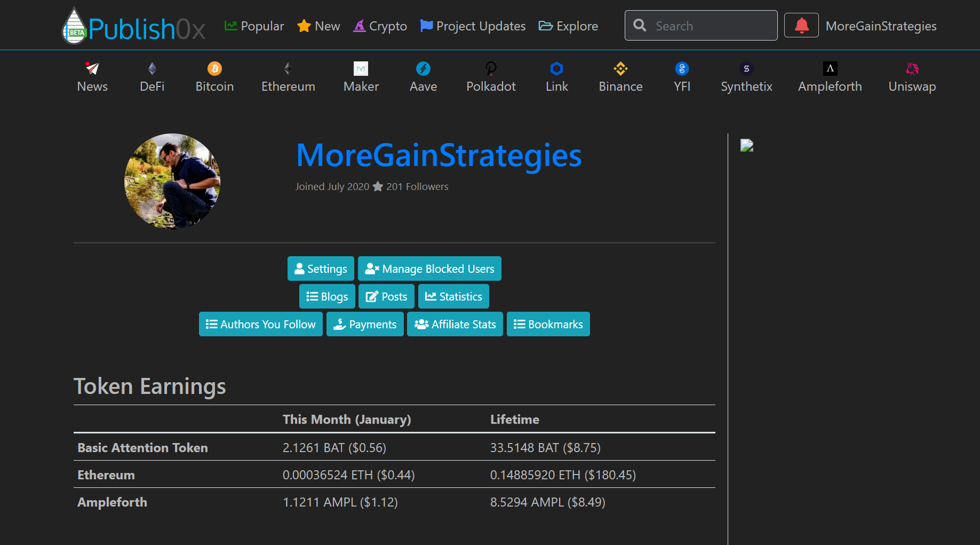
Task: Click the Ampleforth logo icon
Action: [x=830, y=68]
